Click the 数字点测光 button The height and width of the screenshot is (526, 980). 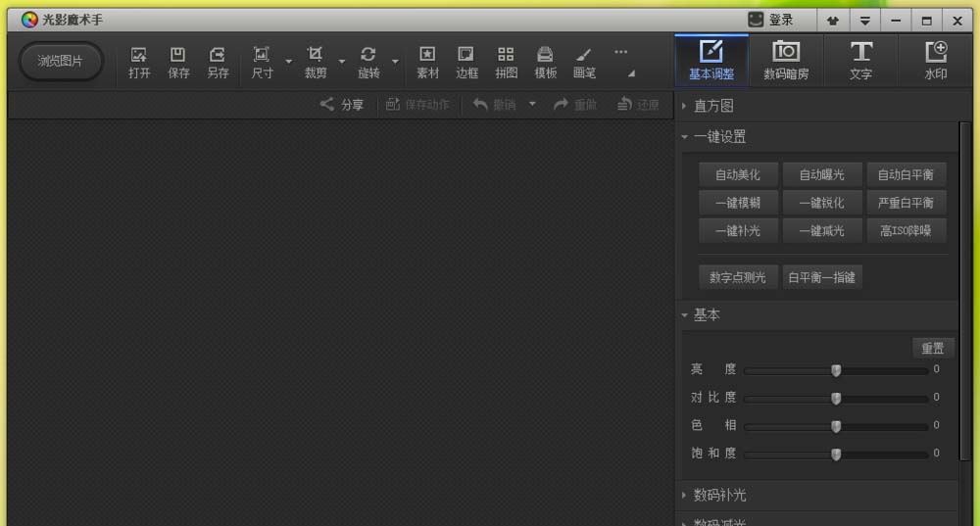coord(738,277)
